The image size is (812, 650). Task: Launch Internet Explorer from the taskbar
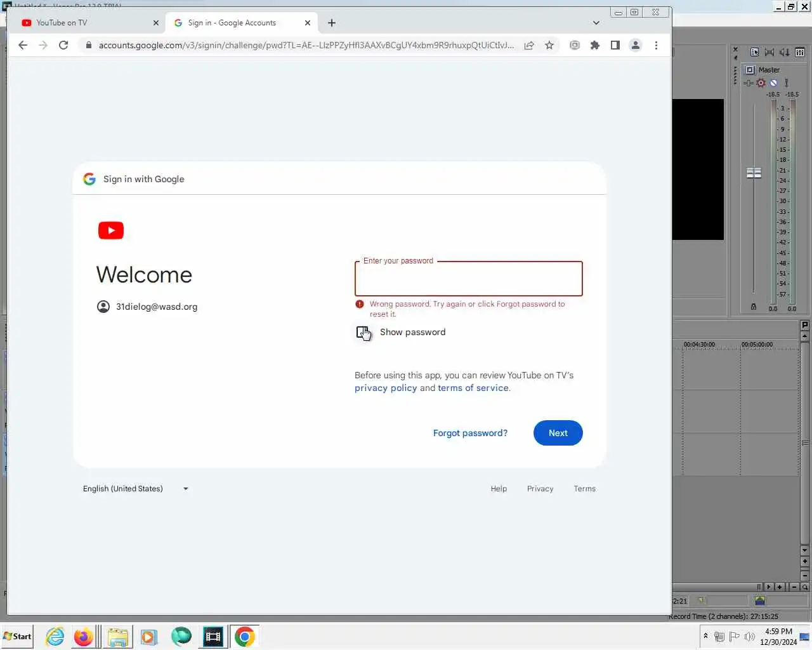55,637
